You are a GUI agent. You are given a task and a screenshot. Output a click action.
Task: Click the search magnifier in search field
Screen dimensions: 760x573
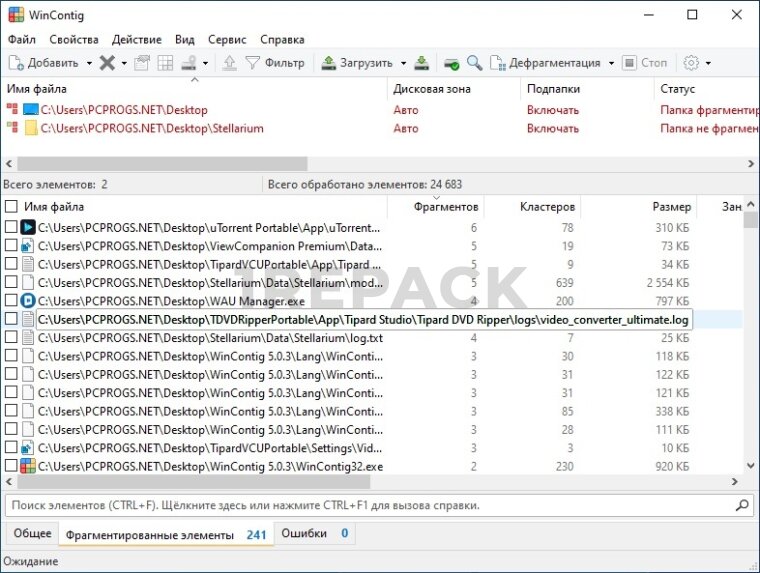tap(741, 505)
